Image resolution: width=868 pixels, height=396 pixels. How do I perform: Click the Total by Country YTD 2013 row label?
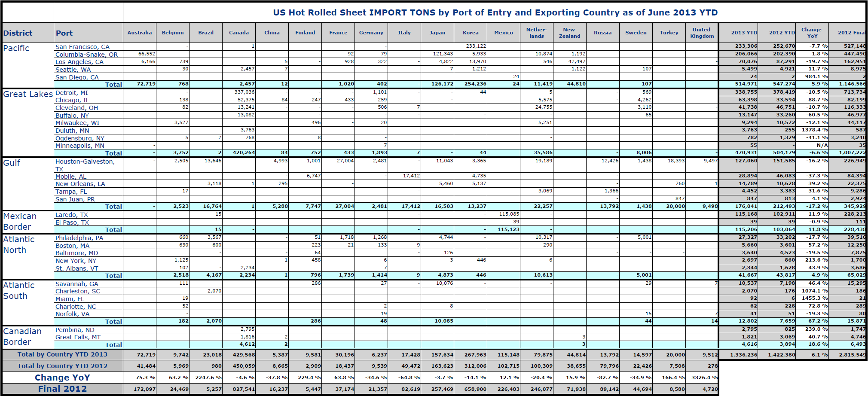pos(62,354)
